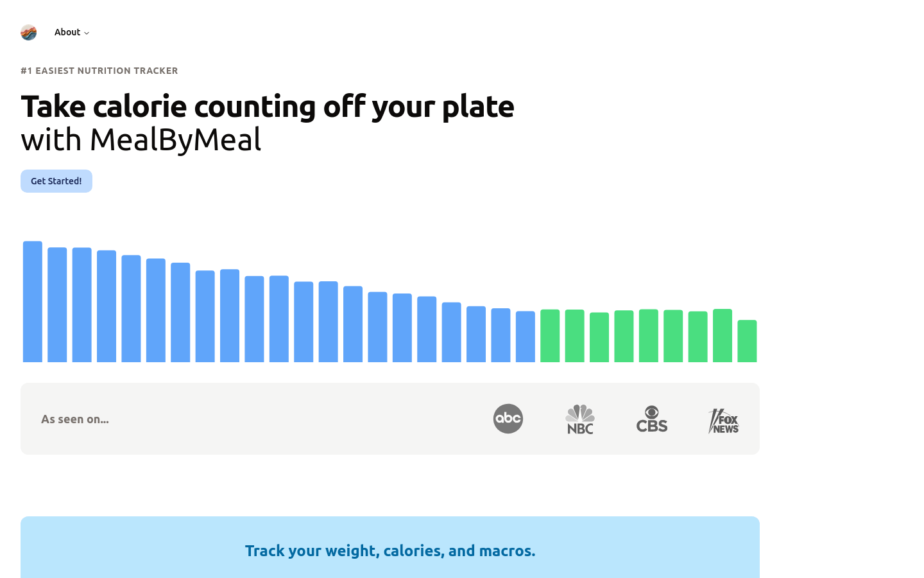The image size is (924, 578).
Task: Click '#1 Easiest Nutrition Tracker' tagline
Action: click(x=99, y=71)
